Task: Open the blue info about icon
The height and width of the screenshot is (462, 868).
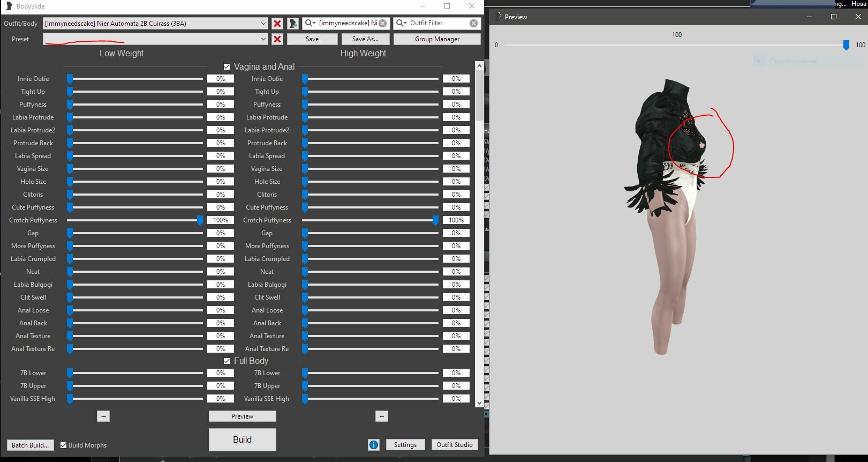Action: coord(374,445)
